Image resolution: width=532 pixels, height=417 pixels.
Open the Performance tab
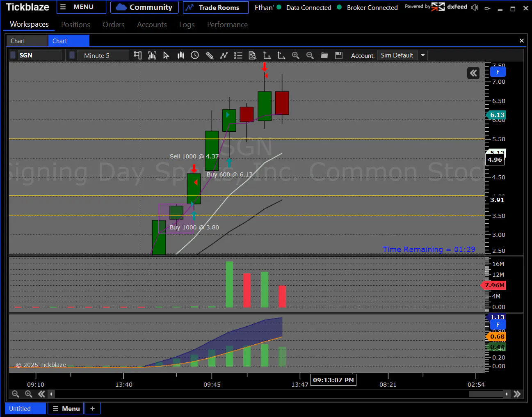tap(227, 25)
